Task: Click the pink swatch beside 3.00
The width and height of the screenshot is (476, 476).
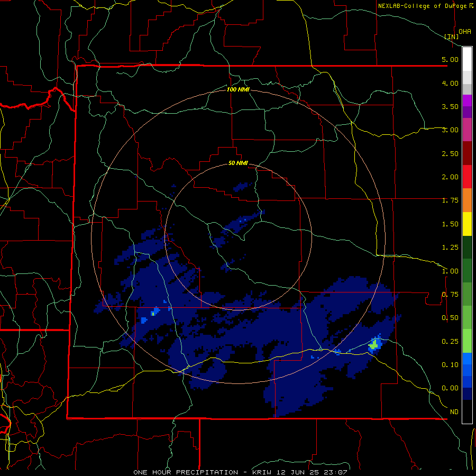Action: click(467, 130)
